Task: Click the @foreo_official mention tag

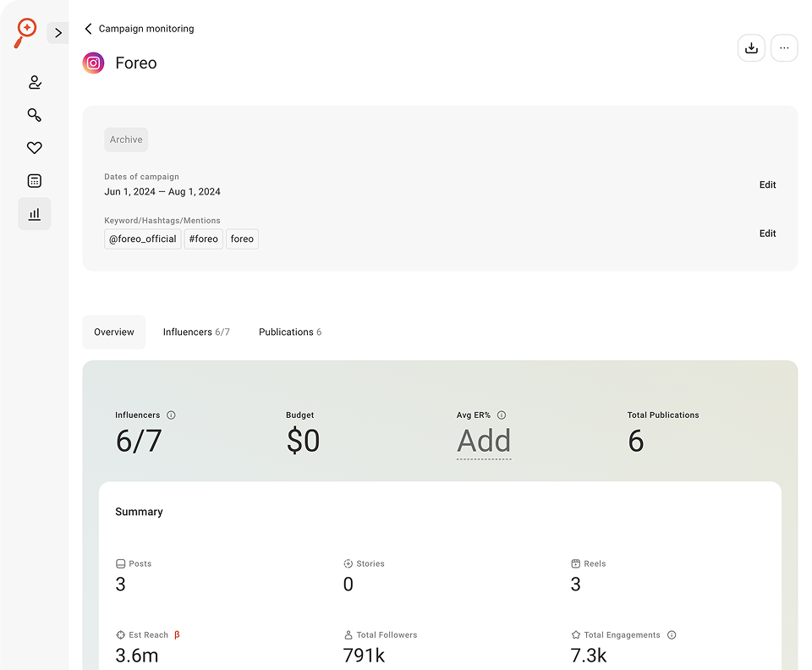Action: click(143, 239)
